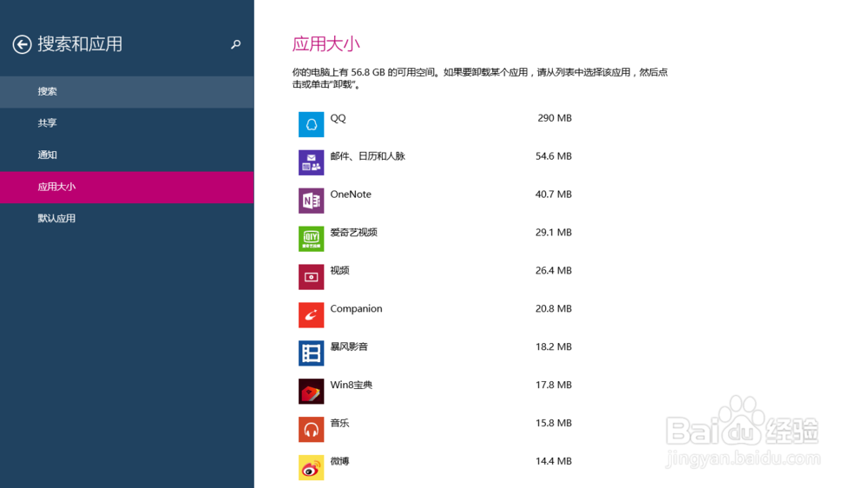Click the 18.2 MB size value
This screenshot has height=488, width=868.
[x=554, y=346]
